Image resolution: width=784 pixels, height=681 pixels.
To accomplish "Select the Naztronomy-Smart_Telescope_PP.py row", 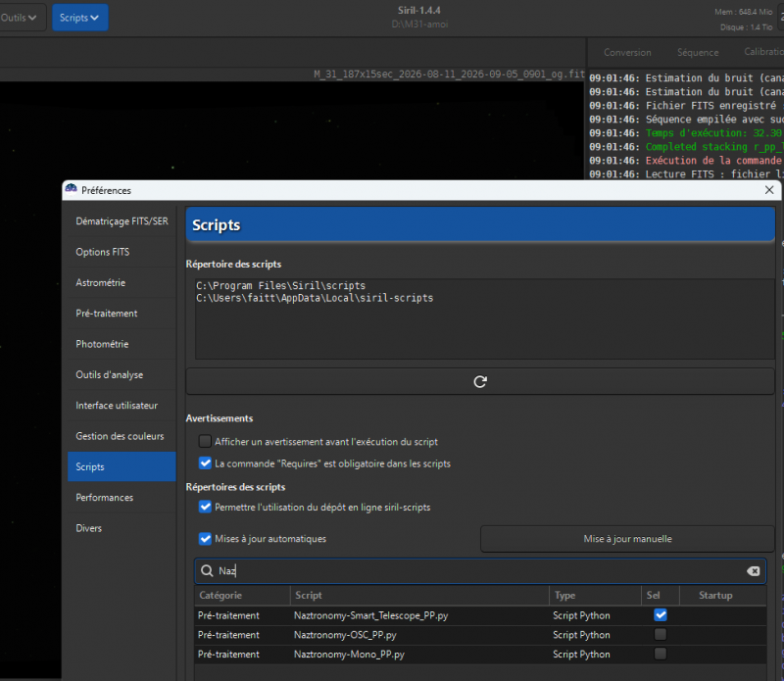I will coord(480,615).
